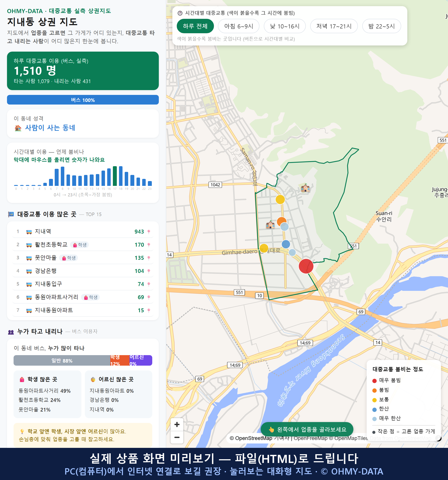The width and height of the screenshot is (448, 480).
Task: Click the 18시 bar in hourly chart
Action: coord(121,176)
